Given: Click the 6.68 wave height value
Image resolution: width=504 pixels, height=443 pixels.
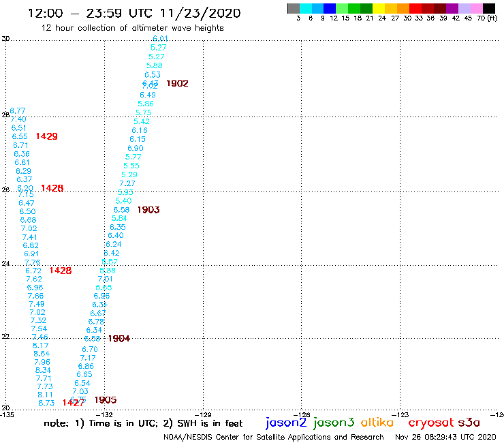Looking at the screenshot, I should 29,220.
